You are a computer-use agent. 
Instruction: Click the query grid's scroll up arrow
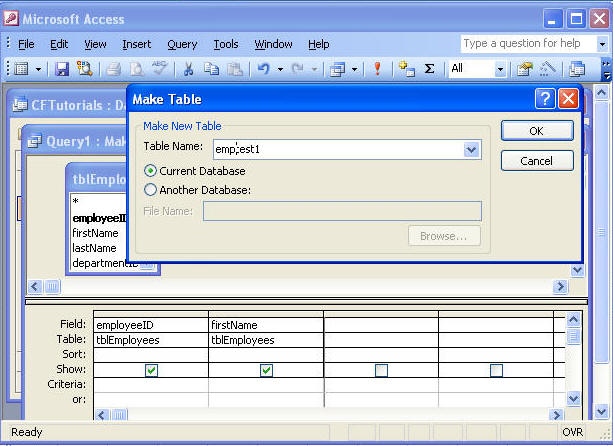coord(573,320)
